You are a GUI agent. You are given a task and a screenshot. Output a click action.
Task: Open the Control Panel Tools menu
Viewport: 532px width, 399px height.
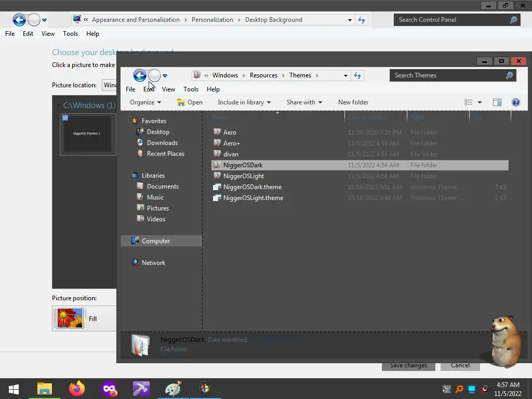pyautogui.click(x=70, y=34)
